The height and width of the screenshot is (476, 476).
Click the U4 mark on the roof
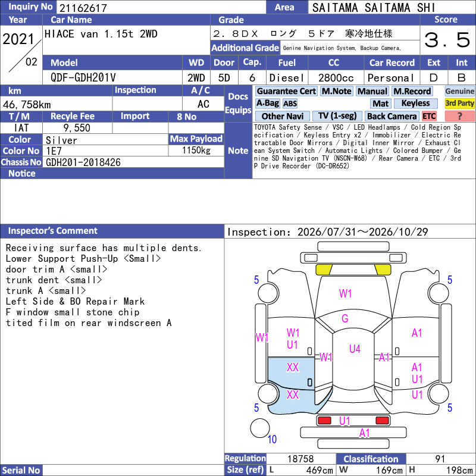[355, 349]
